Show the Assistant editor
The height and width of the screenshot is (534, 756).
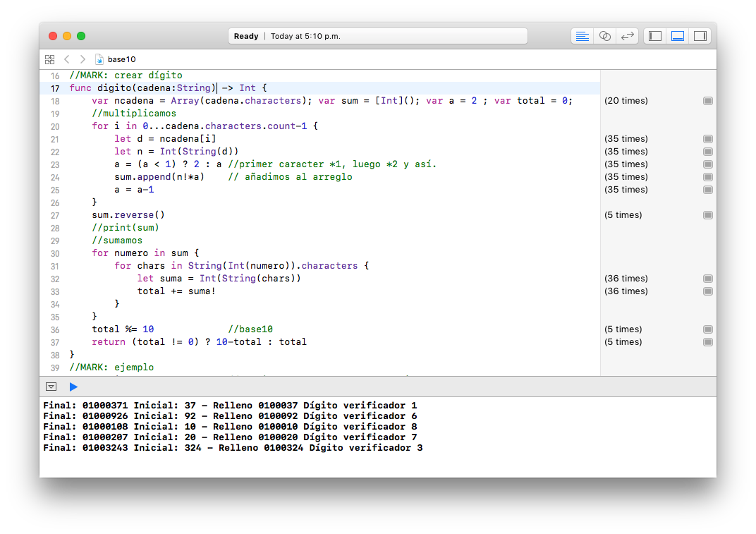(604, 36)
